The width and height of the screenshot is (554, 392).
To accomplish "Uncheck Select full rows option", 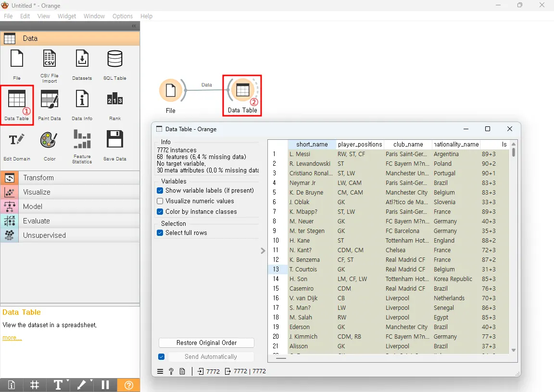I will coord(161,233).
